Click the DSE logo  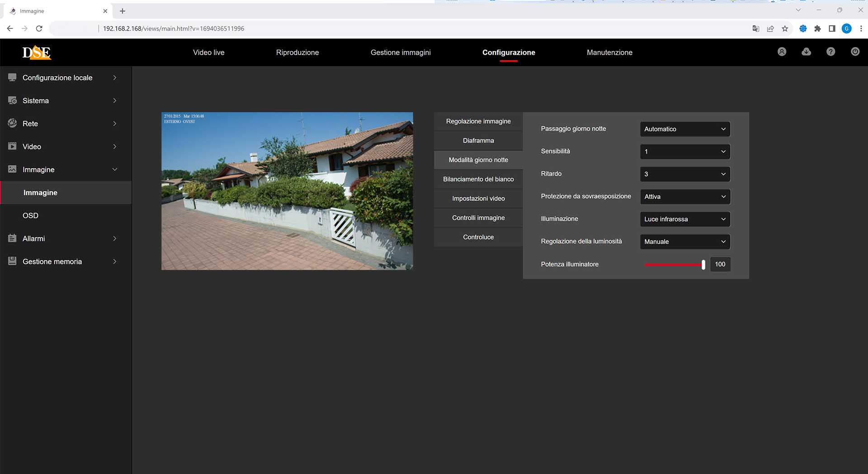click(37, 52)
